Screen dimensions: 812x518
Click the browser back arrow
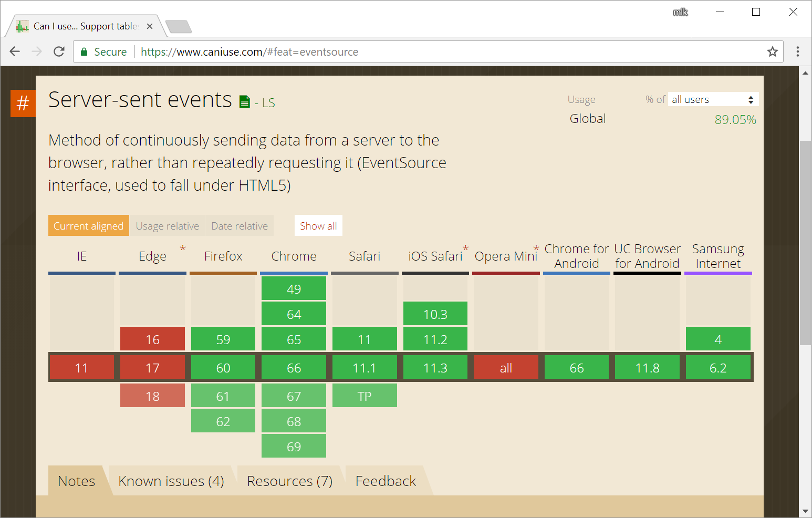[15, 51]
